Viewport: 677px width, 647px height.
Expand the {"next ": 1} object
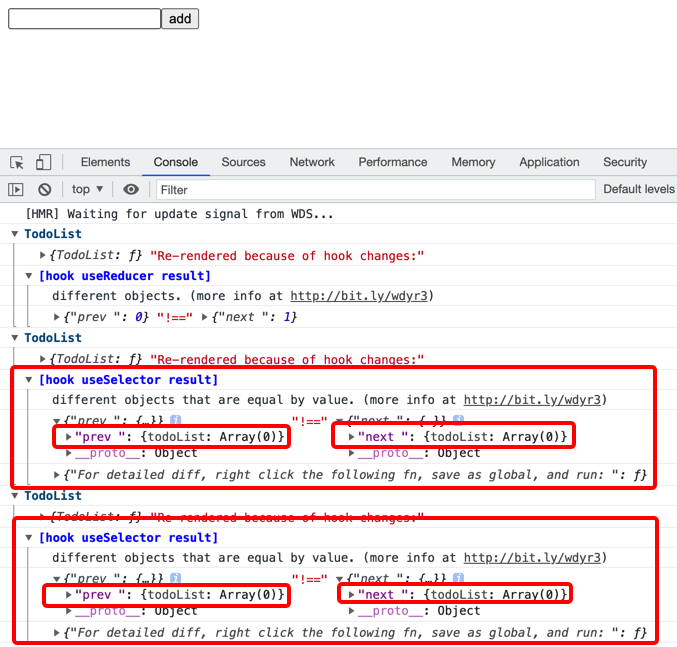click(205, 317)
